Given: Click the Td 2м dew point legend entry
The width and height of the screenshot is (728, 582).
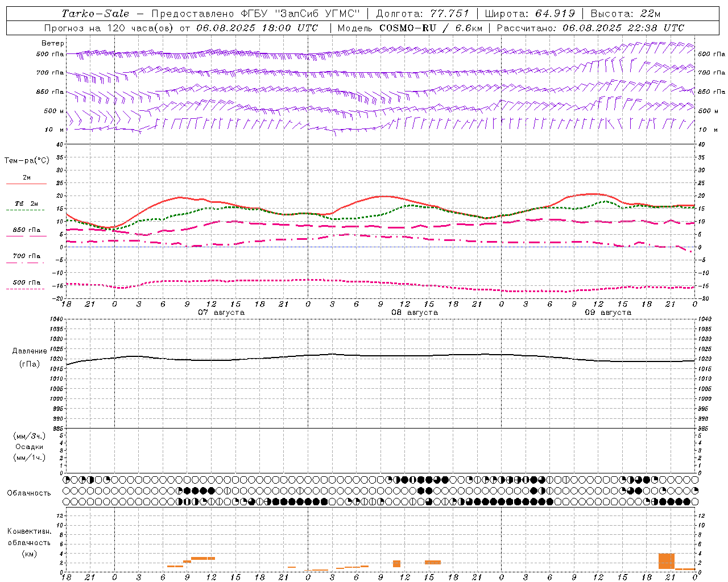Looking at the screenshot, I should click(26, 203).
